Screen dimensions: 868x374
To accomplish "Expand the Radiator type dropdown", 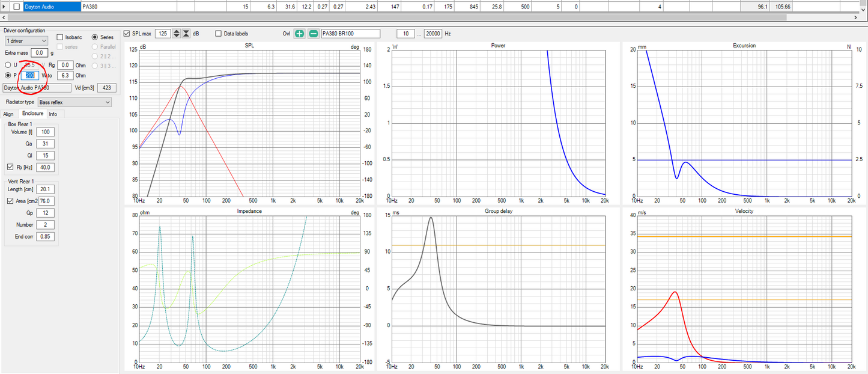I will click(74, 102).
